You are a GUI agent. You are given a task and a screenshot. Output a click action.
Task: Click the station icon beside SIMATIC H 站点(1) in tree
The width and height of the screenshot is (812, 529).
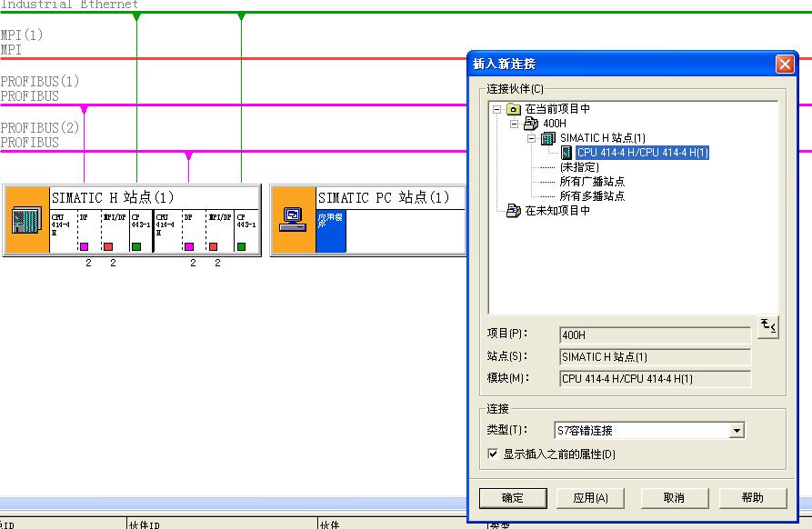pos(548,138)
